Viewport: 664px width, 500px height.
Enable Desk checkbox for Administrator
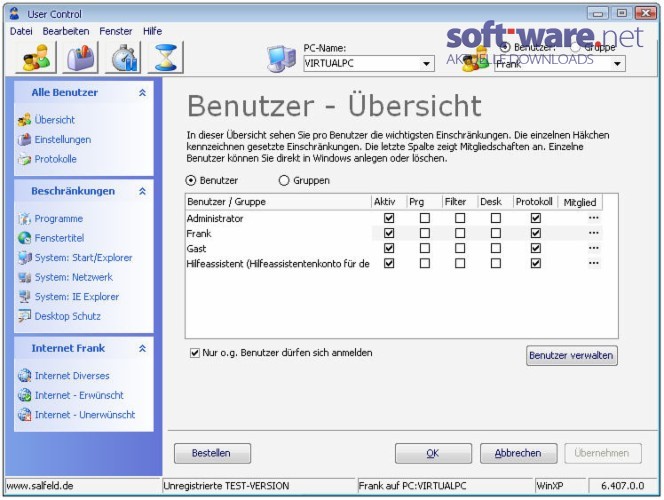495,218
